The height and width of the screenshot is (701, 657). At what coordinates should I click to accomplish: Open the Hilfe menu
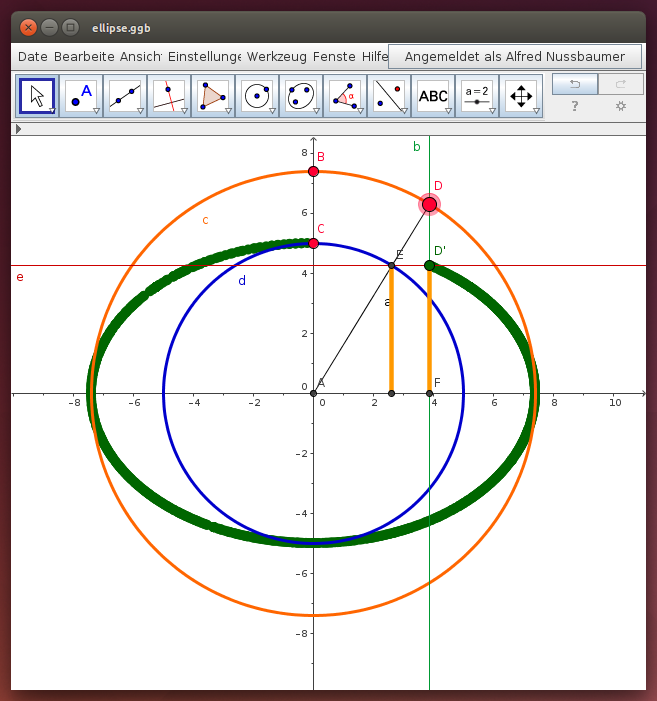[375, 57]
